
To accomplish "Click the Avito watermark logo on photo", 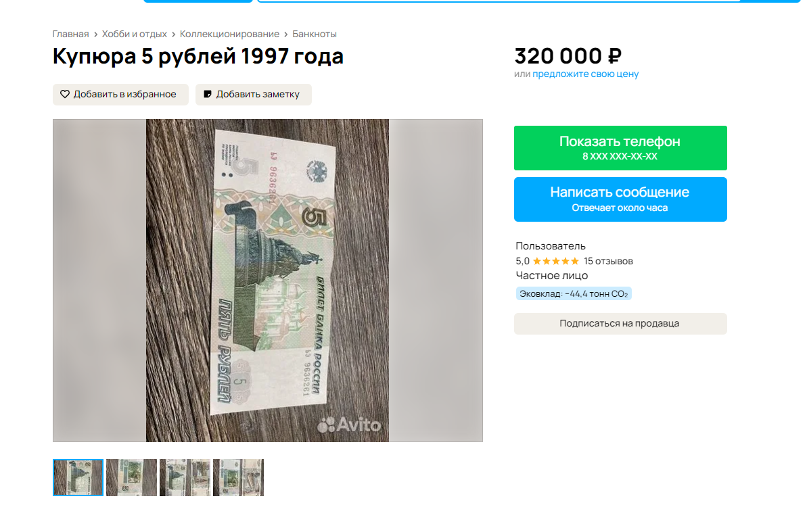I will click(349, 425).
